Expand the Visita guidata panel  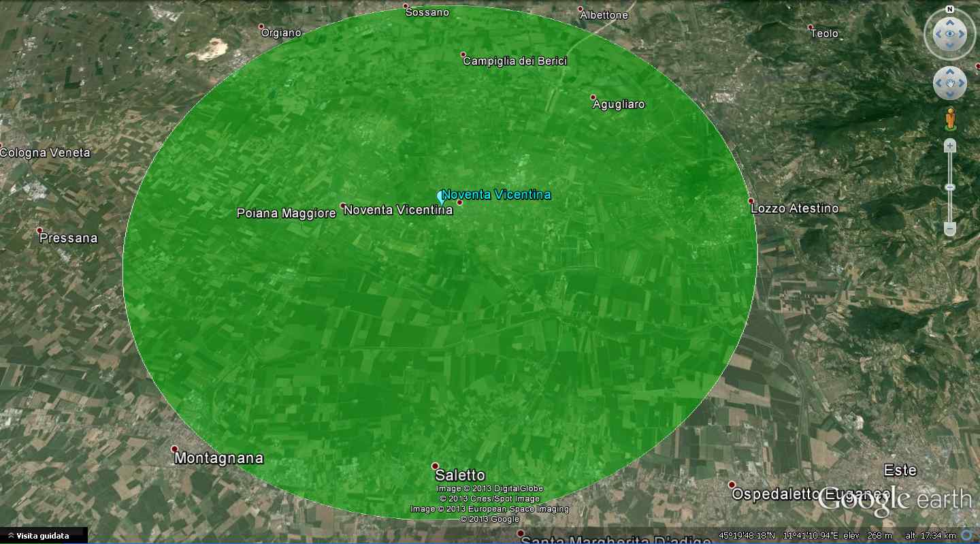44,536
